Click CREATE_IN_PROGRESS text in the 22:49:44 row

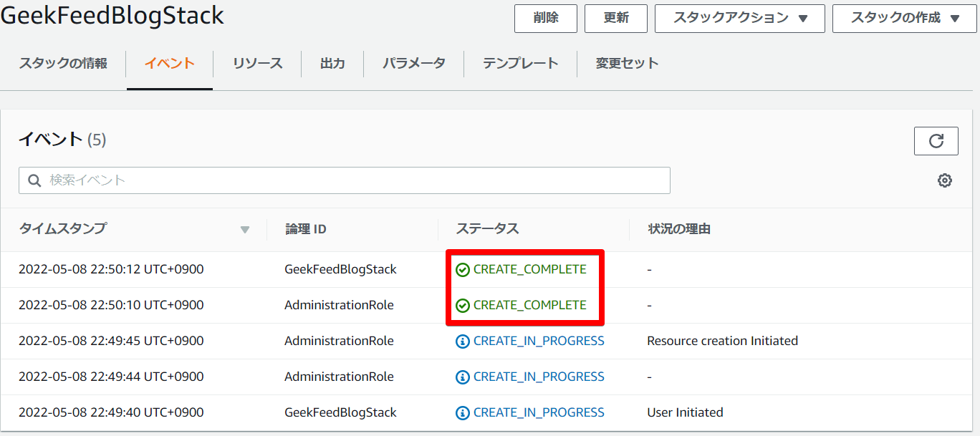(x=539, y=377)
